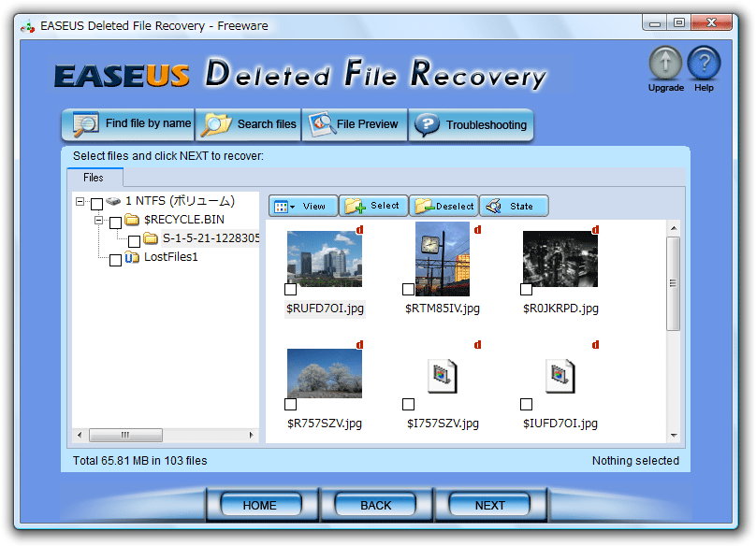Click the $RTM85IV.jpg file name
Image resolution: width=756 pixels, height=546 pixels.
click(x=443, y=309)
